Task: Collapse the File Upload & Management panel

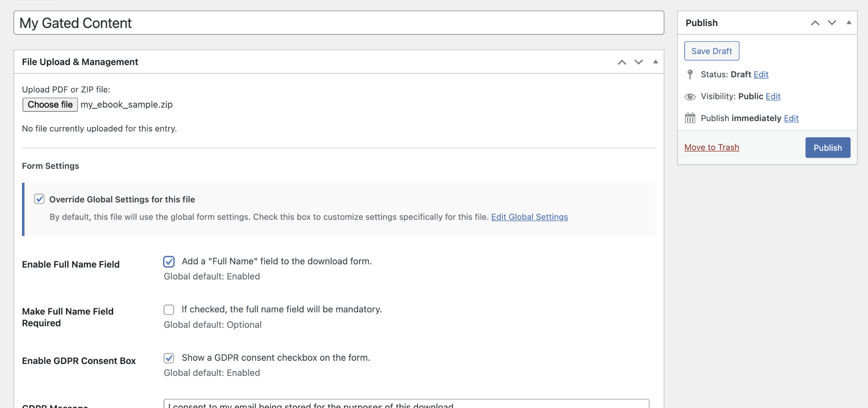Action: coord(655,62)
